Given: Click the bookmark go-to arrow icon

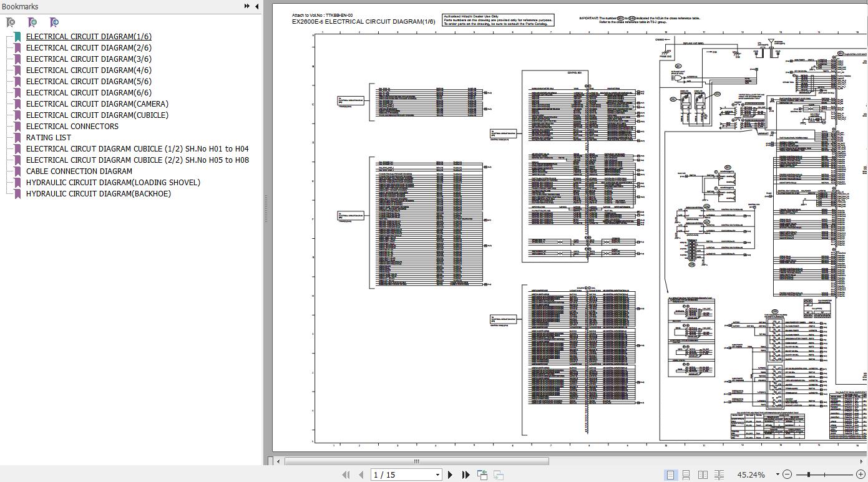Looking at the screenshot, I should pos(54,22).
